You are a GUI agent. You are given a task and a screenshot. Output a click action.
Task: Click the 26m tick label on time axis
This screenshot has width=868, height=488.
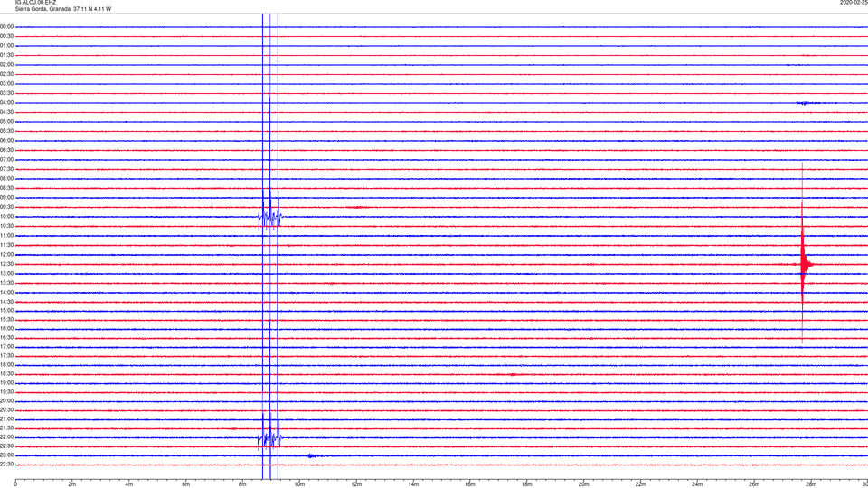(754, 484)
